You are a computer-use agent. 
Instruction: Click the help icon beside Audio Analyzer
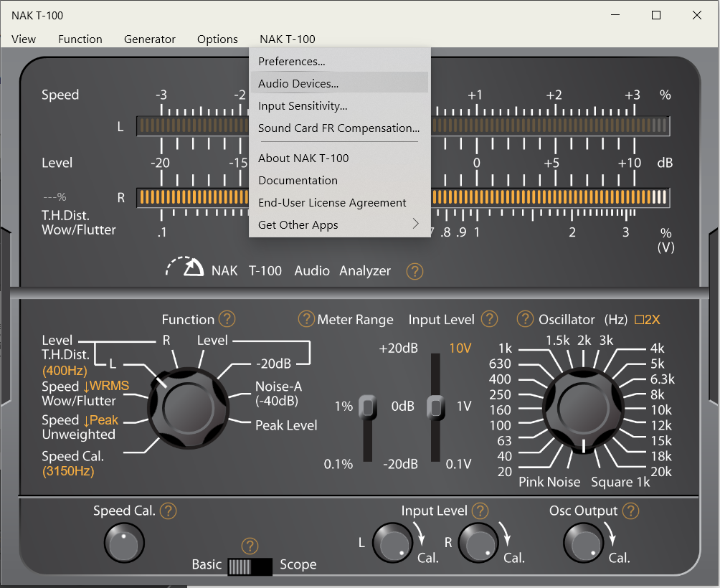(x=415, y=271)
